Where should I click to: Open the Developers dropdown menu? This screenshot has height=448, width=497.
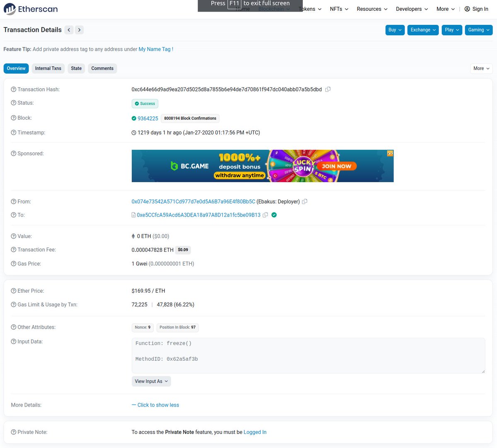[x=412, y=9]
